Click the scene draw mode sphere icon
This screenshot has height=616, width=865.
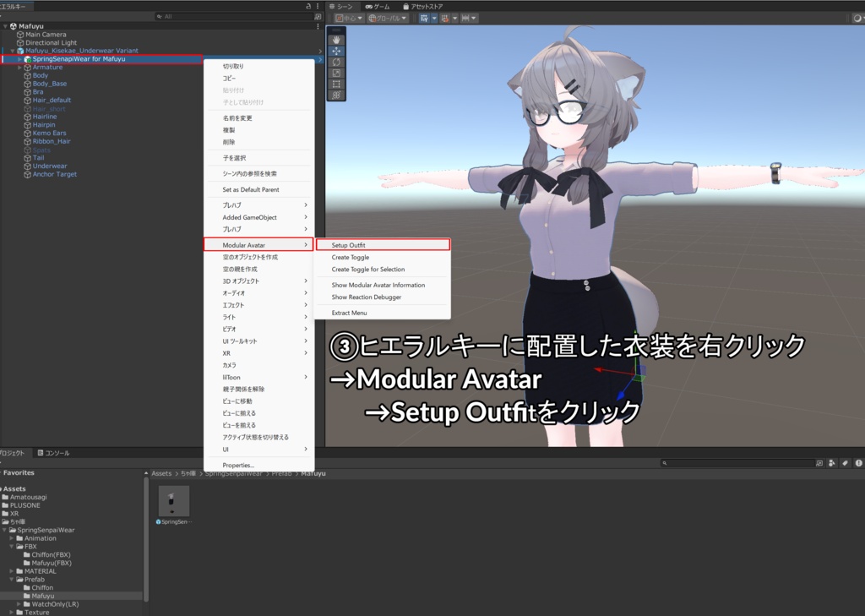pos(857,19)
